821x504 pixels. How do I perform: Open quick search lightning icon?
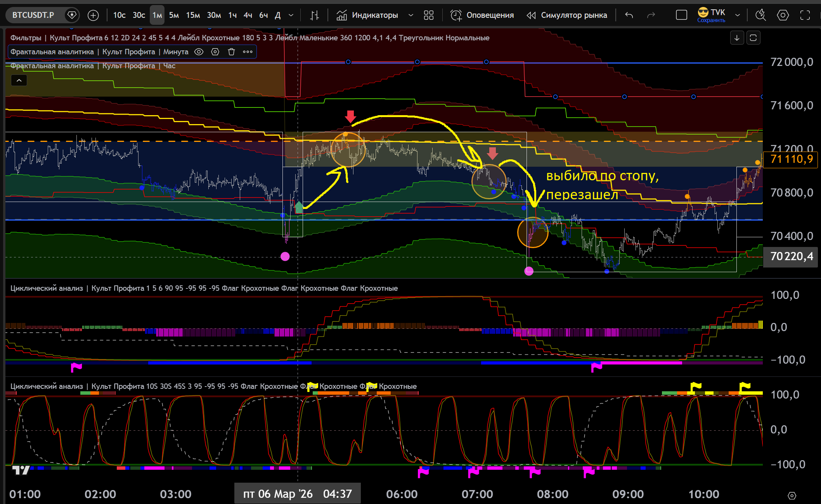point(760,15)
